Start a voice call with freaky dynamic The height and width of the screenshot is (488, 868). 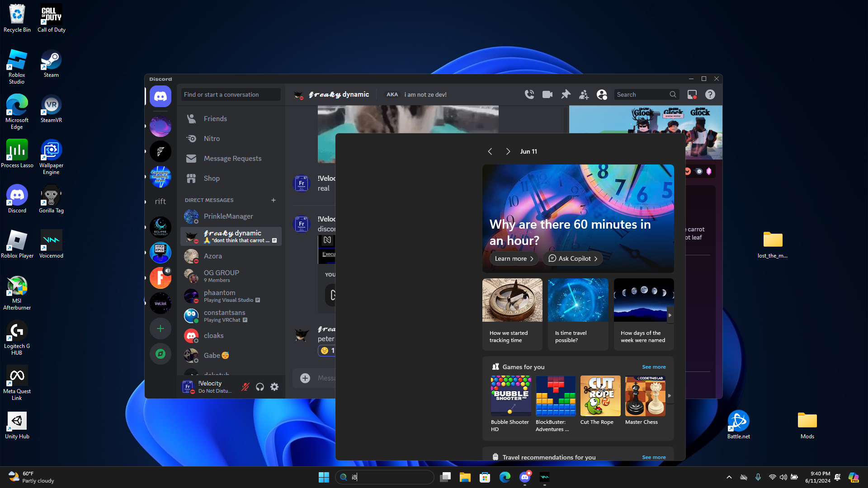(x=529, y=94)
